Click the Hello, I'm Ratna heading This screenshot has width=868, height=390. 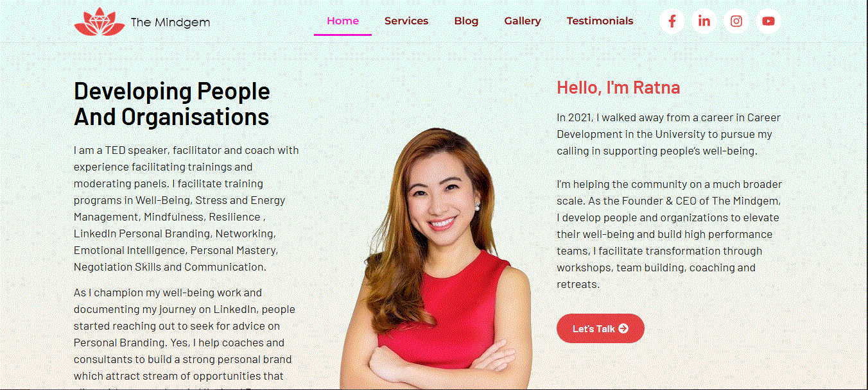[618, 87]
